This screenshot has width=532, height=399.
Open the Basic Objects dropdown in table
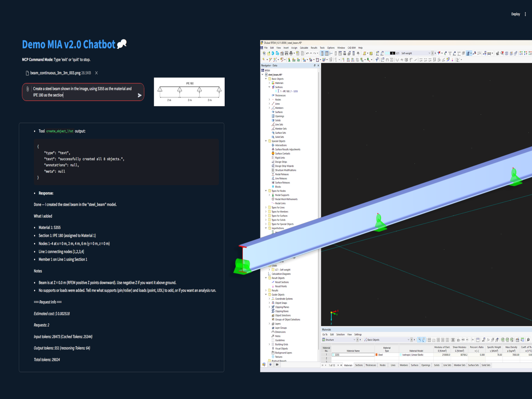[408, 340]
